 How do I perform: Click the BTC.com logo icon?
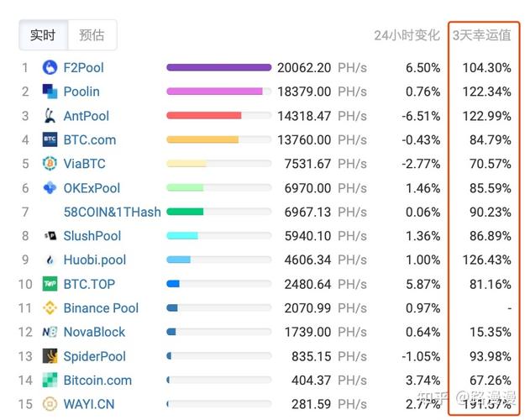(x=50, y=139)
